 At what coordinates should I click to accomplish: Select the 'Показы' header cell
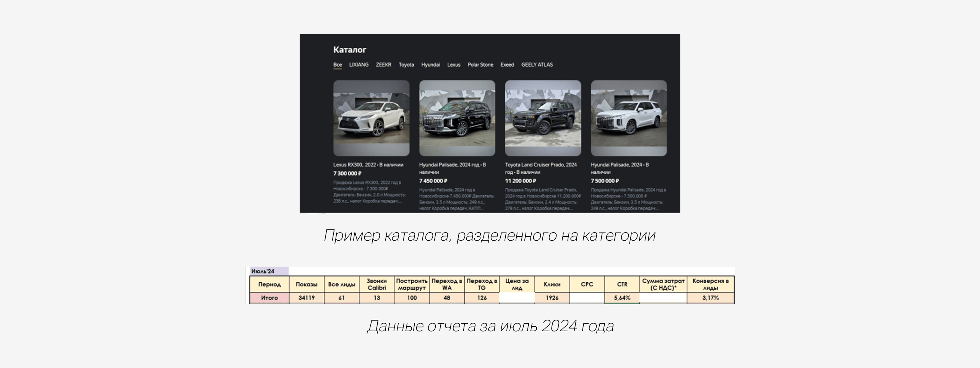click(x=307, y=284)
